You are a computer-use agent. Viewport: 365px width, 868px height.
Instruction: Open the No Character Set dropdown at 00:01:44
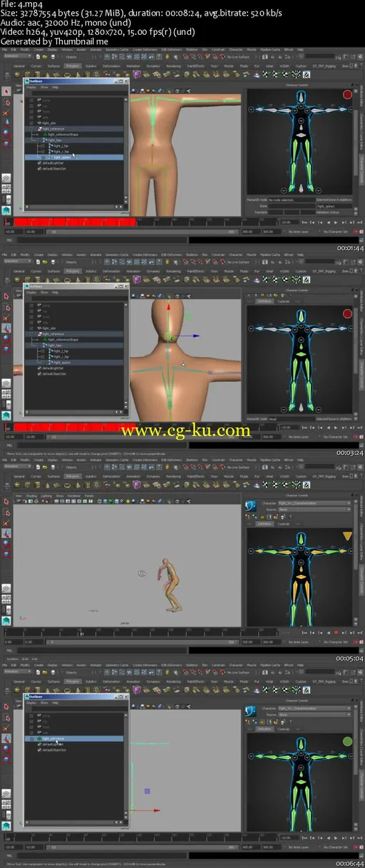click(x=335, y=232)
